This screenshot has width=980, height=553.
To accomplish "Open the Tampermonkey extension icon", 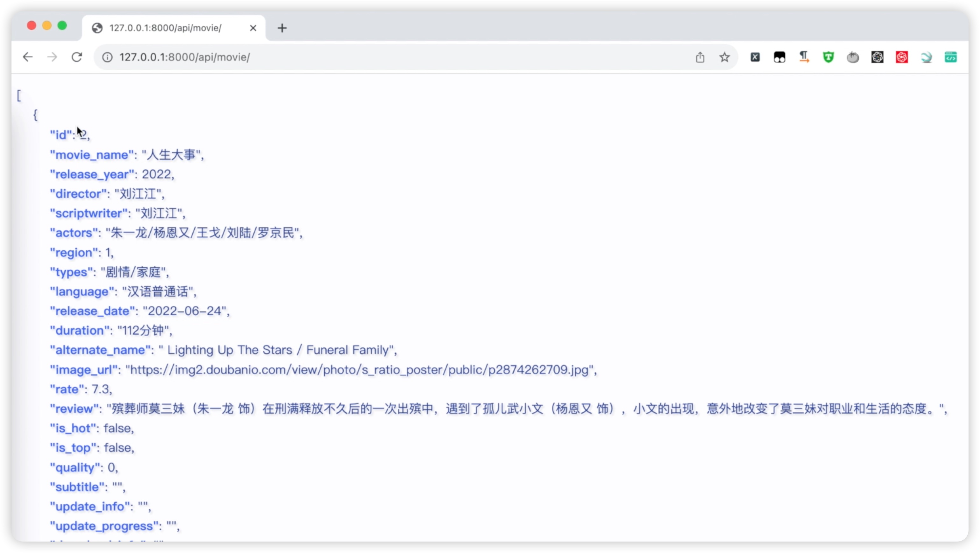I will 779,57.
